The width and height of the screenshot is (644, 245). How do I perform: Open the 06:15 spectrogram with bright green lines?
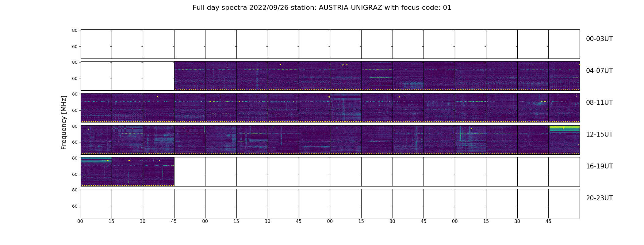coord(377,76)
